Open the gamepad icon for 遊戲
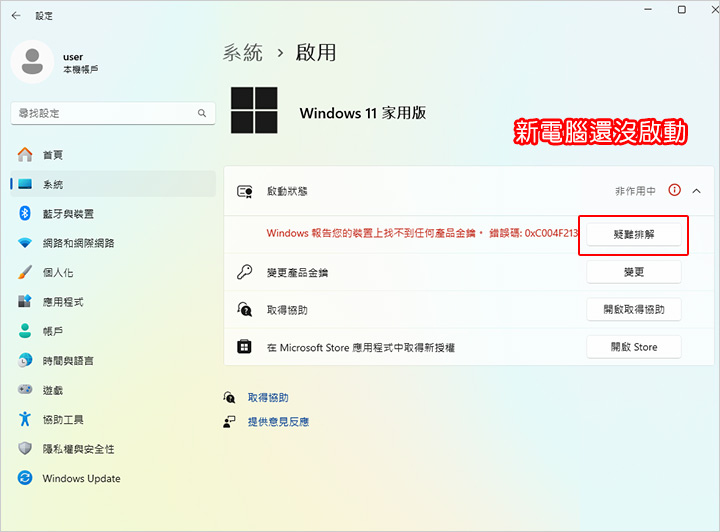The image size is (720, 532). 25,389
